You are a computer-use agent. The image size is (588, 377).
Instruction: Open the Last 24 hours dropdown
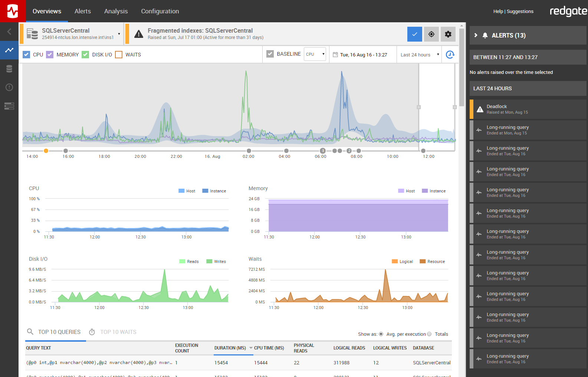click(419, 55)
